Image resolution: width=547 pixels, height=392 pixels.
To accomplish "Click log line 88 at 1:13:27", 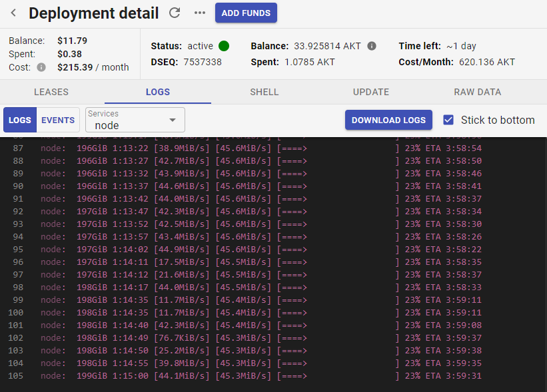I will tap(273, 161).
